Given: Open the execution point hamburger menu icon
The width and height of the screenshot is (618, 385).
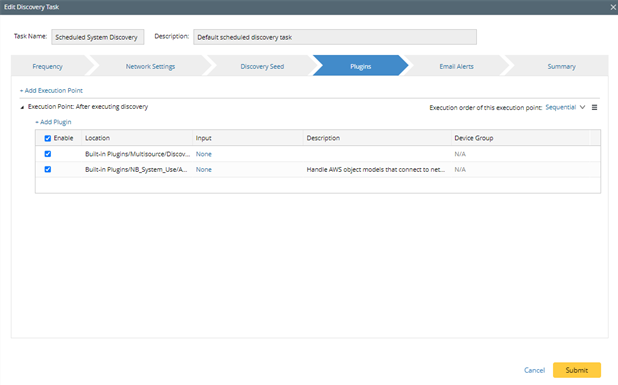Looking at the screenshot, I should click(x=594, y=107).
